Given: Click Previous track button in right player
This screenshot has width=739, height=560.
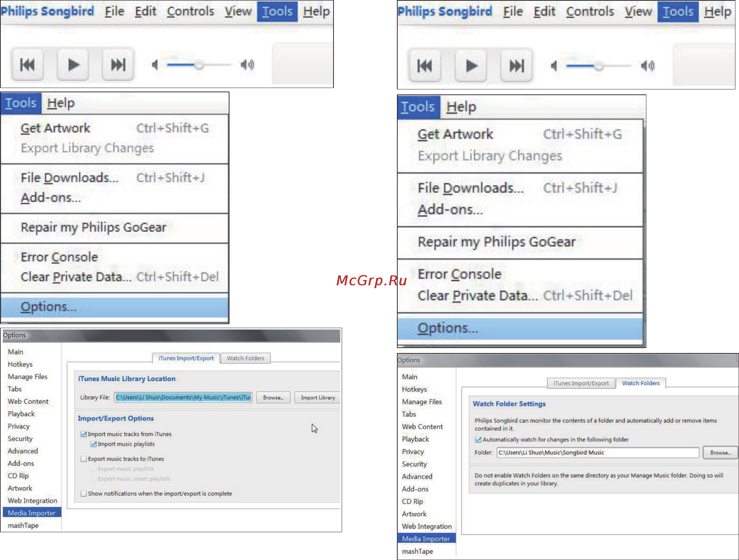Looking at the screenshot, I should tap(425, 66).
